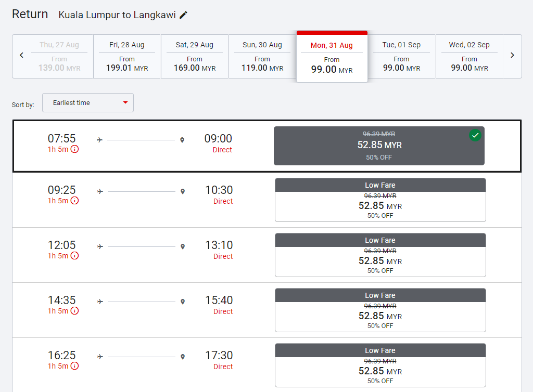533x392 pixels.
Task: Switch to Tue, 01 Sep date tab
Action: [401, 56]
